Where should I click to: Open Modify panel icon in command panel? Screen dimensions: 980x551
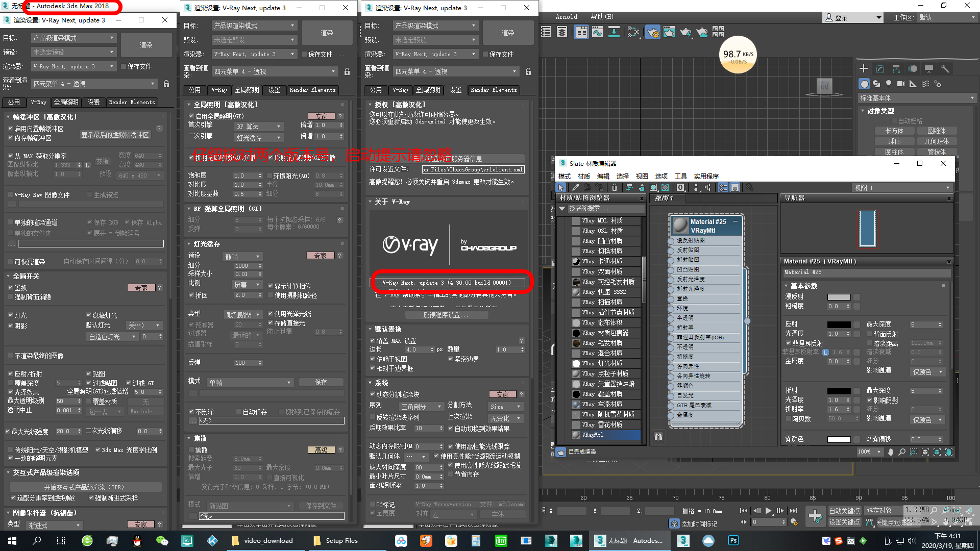[x=880, y=68]
